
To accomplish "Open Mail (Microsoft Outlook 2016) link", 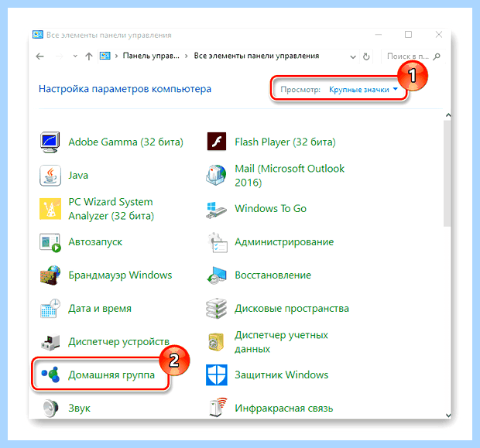I will pos(290,176).
